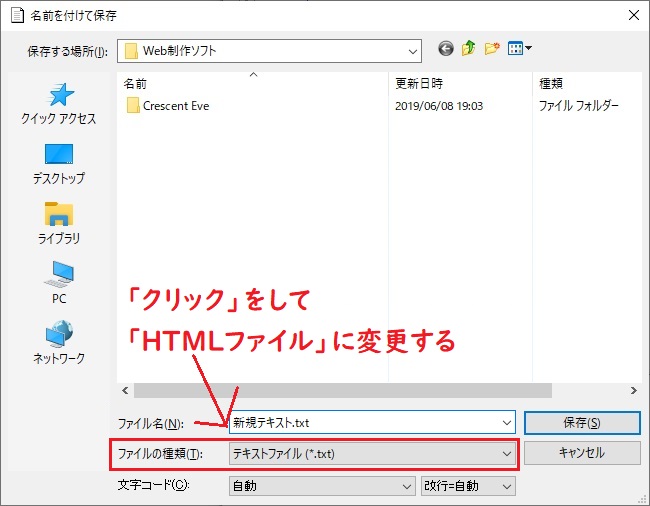Click the file name (ファイル名) input field
The image size is (650, 506).
(x=370, y=422)
